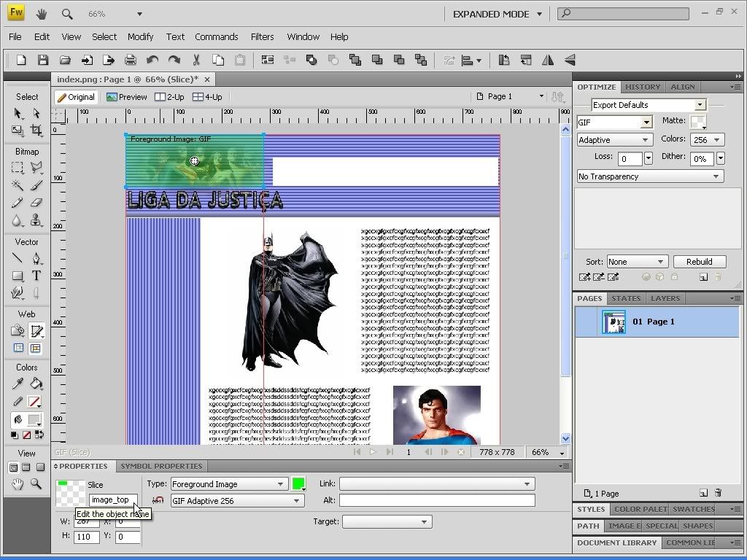Viewport: 747px width, 560px height.
Task: Select the Eraser tool
Action: (x=36, y=203)
